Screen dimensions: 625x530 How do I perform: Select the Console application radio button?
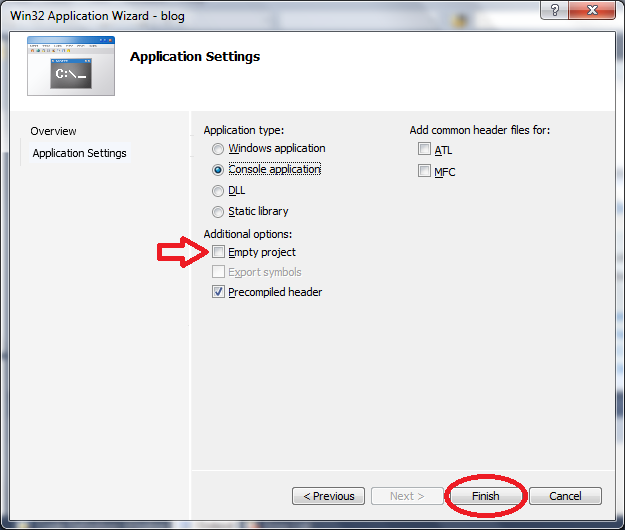(x=218, y=170)
